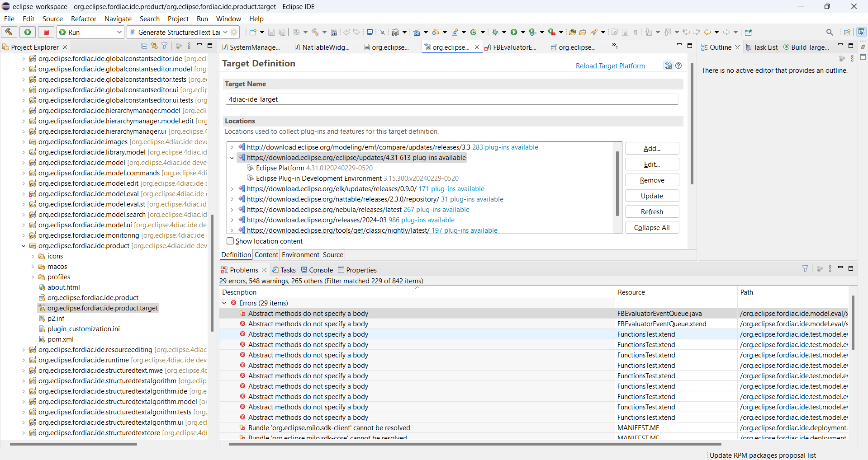Click the Back navigation yellow arrow
Image resolution: width=868 pixels, height=460 pixels.
pyautogui.click(x=707, y=32)
